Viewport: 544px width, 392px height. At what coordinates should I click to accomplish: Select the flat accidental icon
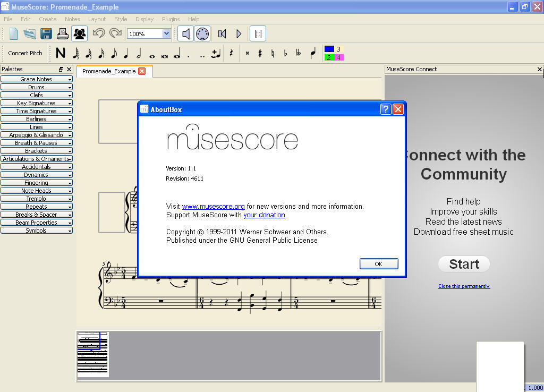(x=285, y=53)
